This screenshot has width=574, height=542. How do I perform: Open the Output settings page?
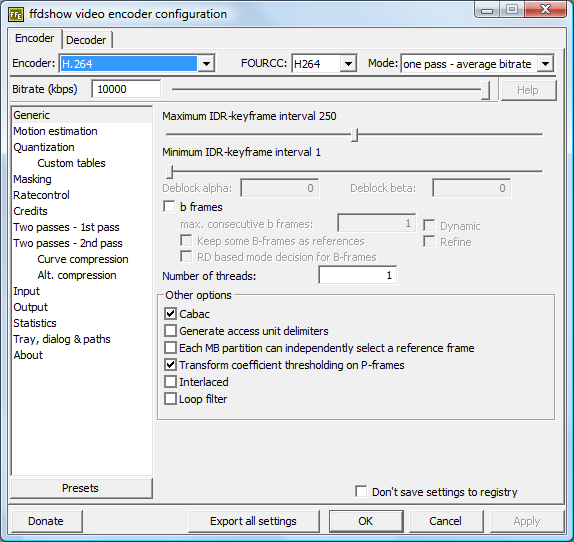click(x=30, y=307)
